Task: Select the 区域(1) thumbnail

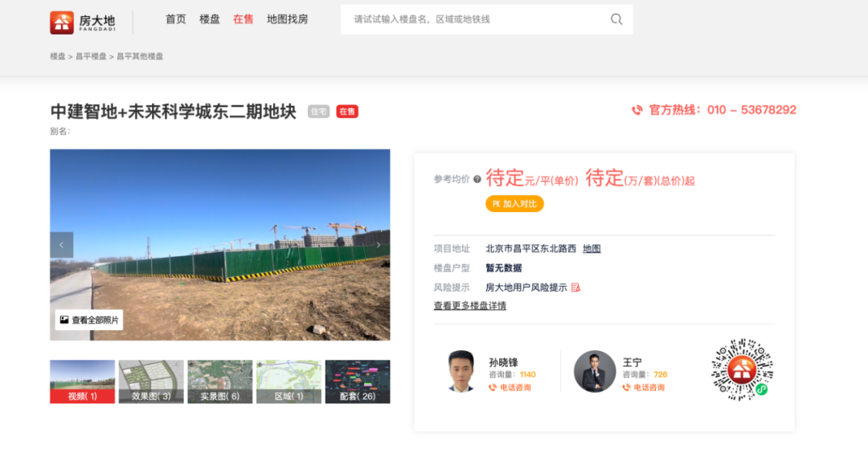Action: 289,381
